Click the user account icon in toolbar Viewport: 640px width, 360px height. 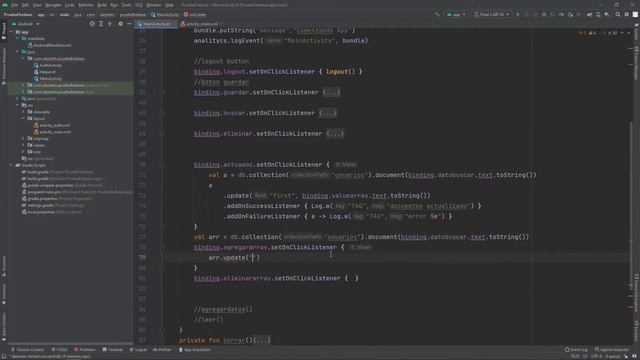(635, 14)
